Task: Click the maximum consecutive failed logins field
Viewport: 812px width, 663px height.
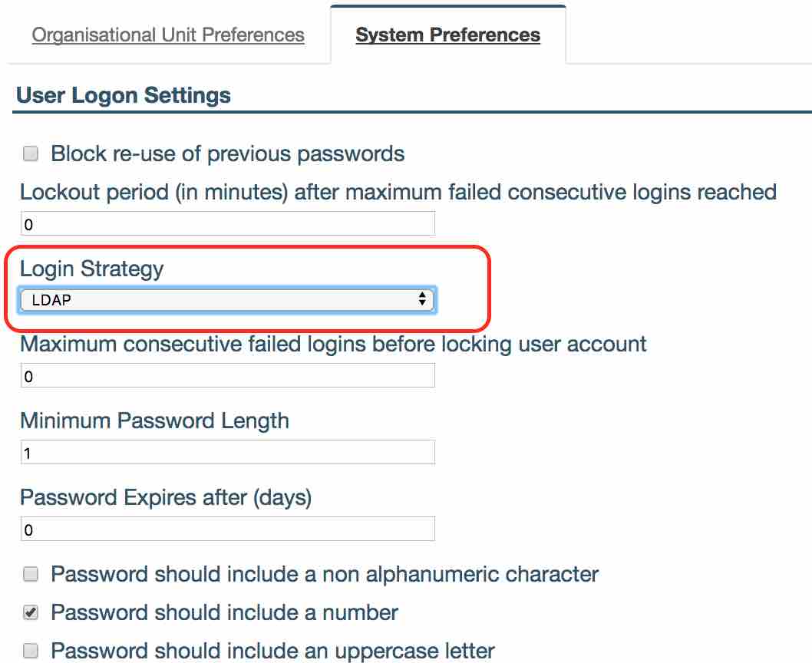Action: [x=227, y=376]
